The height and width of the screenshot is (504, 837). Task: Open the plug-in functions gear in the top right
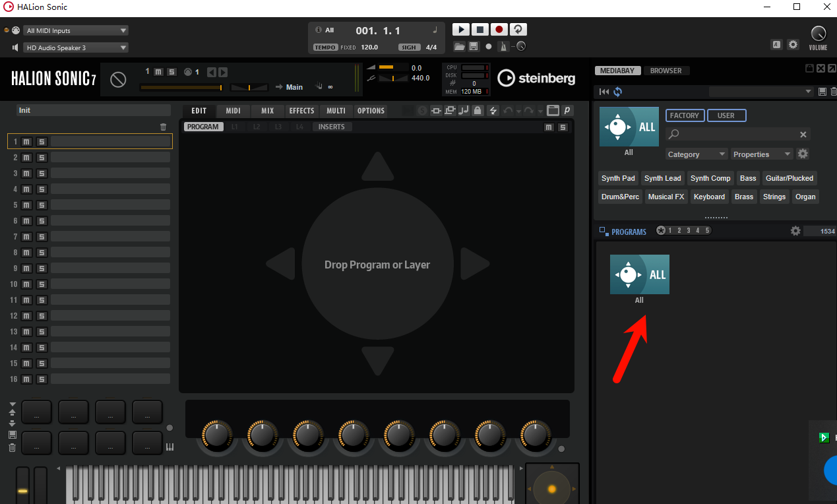pyautogui.click(x=793, y=44)
